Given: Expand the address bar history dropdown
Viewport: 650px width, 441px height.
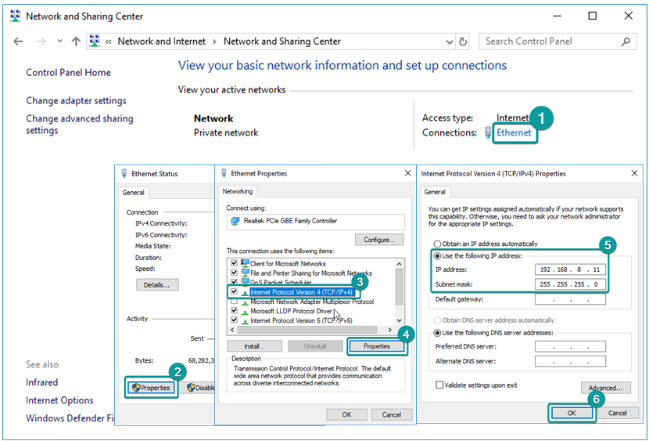Looking at the screenshot, I should pos(449,42).
